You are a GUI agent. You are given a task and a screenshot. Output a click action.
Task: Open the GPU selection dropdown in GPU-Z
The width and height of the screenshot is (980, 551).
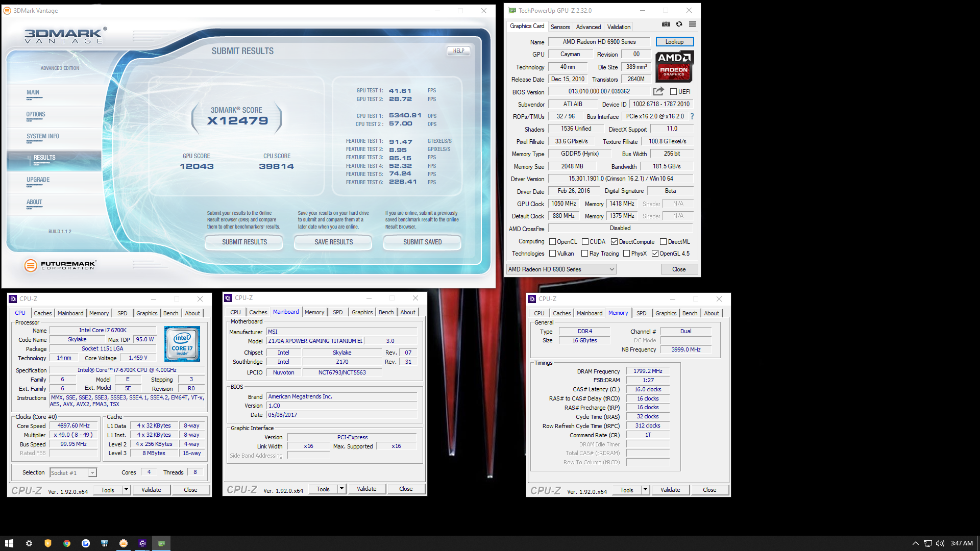pyautogui.click(x=561, y=269)
